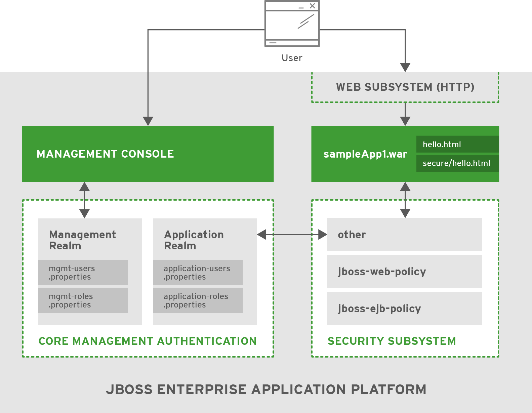Click the hello.html entry

457,144
